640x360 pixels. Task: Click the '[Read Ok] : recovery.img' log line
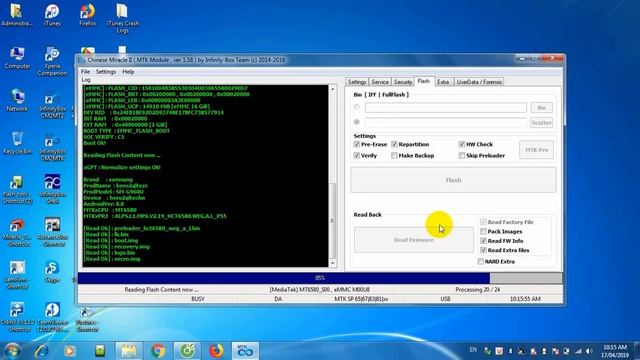(x=117, y=247)
